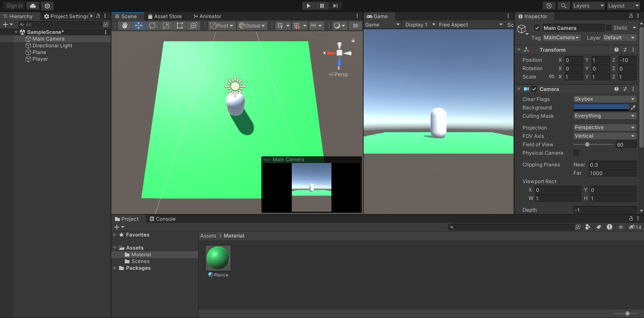Open Camera component help icon
Image resolution: width=644 pixels, height=318 pixels.
617,89
